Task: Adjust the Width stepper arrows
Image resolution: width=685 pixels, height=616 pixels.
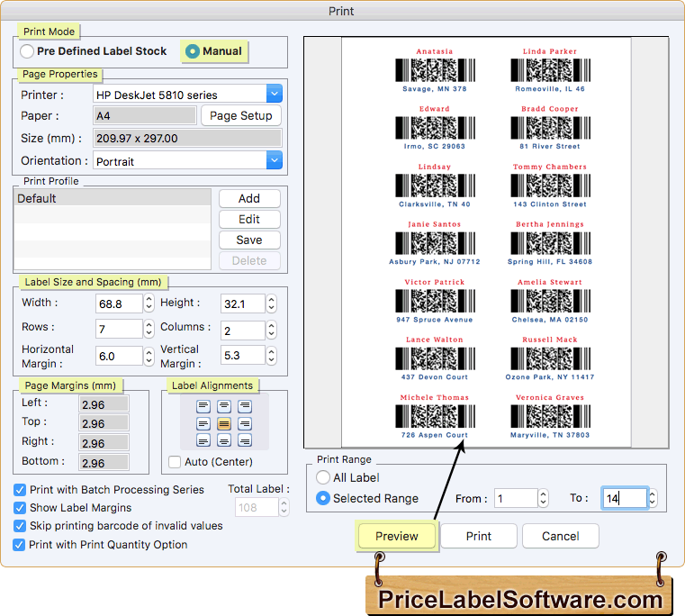Action: 149,303
